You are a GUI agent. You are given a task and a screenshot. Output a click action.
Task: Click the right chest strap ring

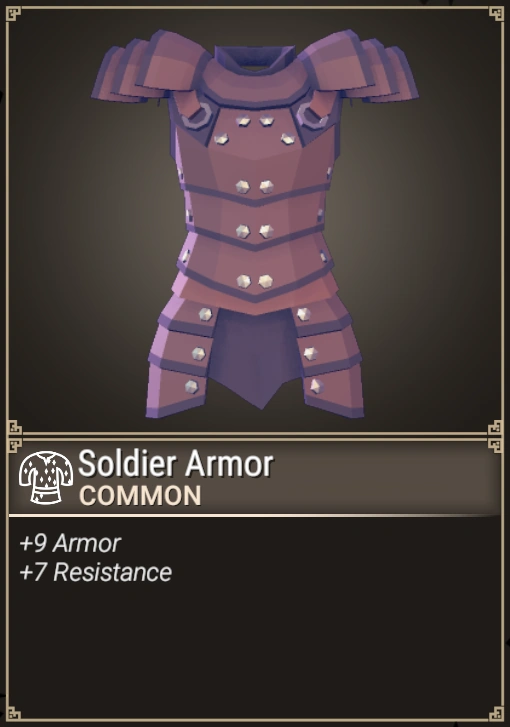pos(312,115)
